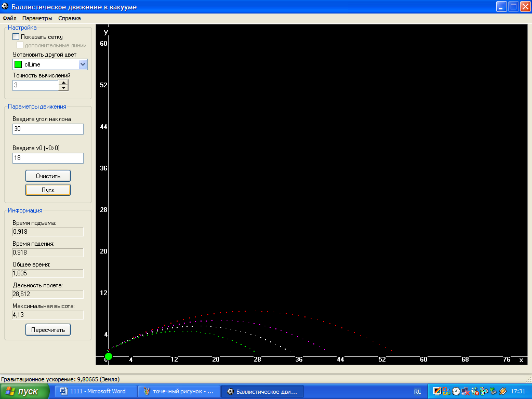Increase 'Точность вычислений' with up arrow
The image size is (532, 399).
tap(63, 82)
